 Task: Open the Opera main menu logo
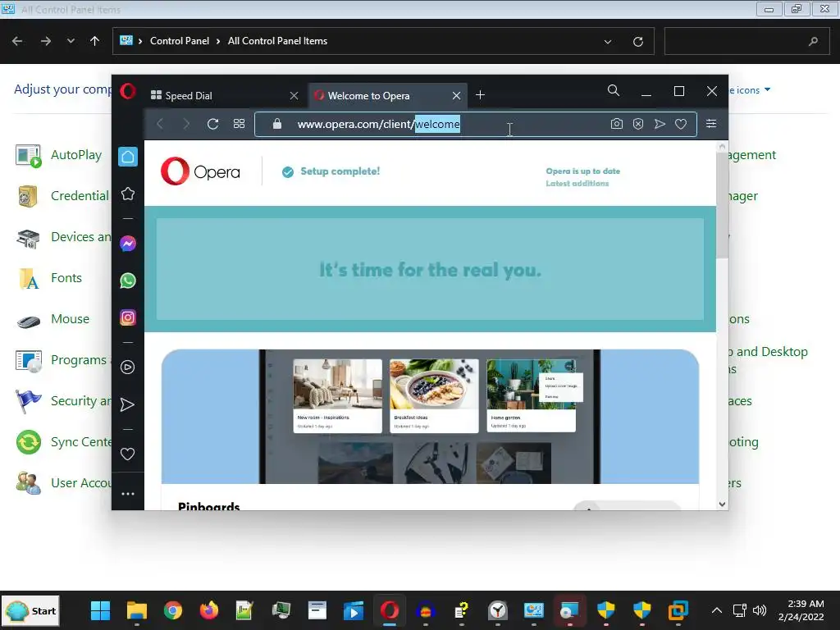[128, 91]
